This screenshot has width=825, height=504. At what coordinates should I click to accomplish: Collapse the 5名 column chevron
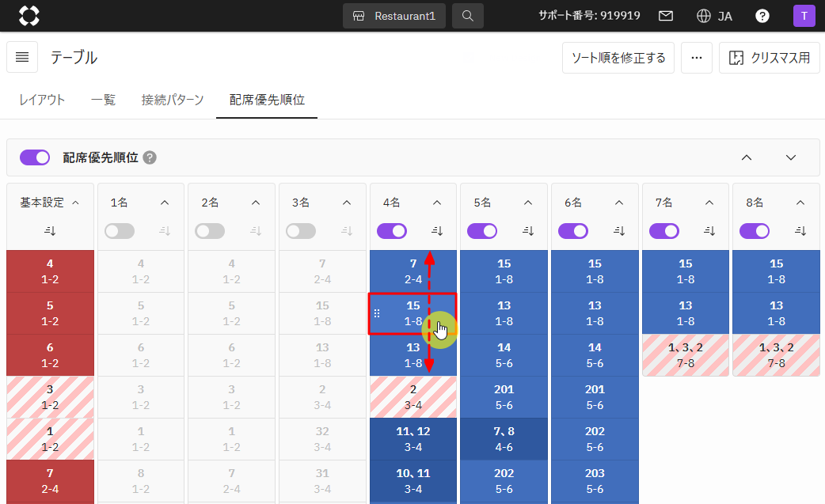click(x=528, y=203)
